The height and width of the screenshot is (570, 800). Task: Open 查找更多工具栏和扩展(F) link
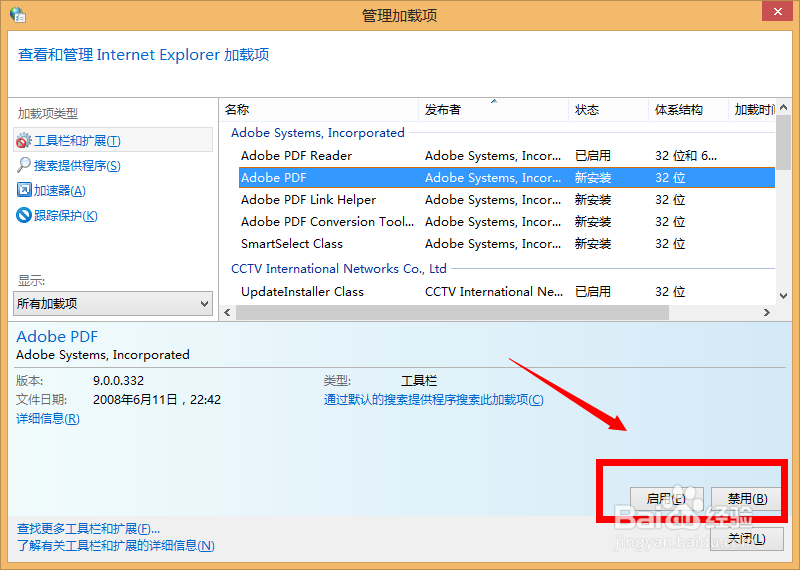click(88, 529)
